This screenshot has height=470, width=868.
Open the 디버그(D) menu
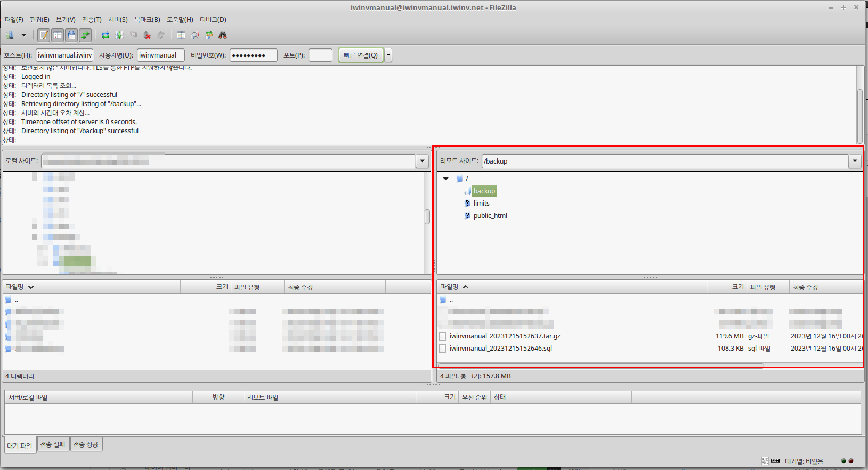click(213, 20)
